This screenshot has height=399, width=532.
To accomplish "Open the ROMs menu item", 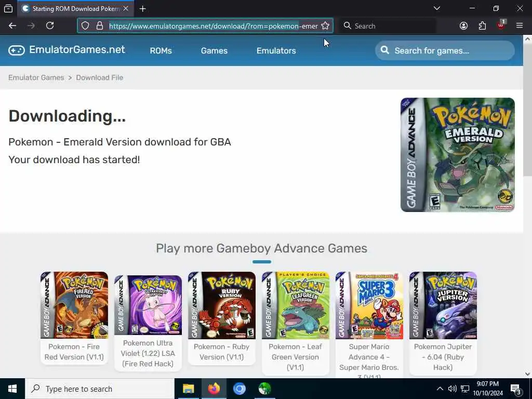I will 161,50.
